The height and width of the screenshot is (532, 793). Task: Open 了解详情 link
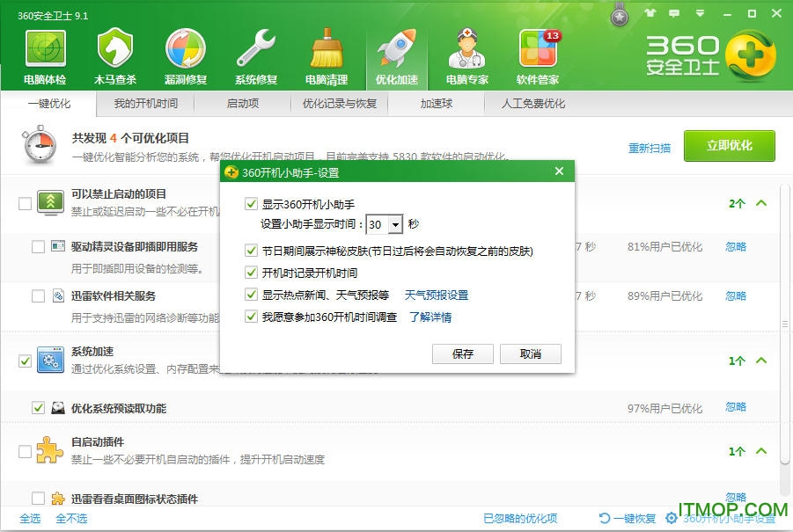click(430, 317)
